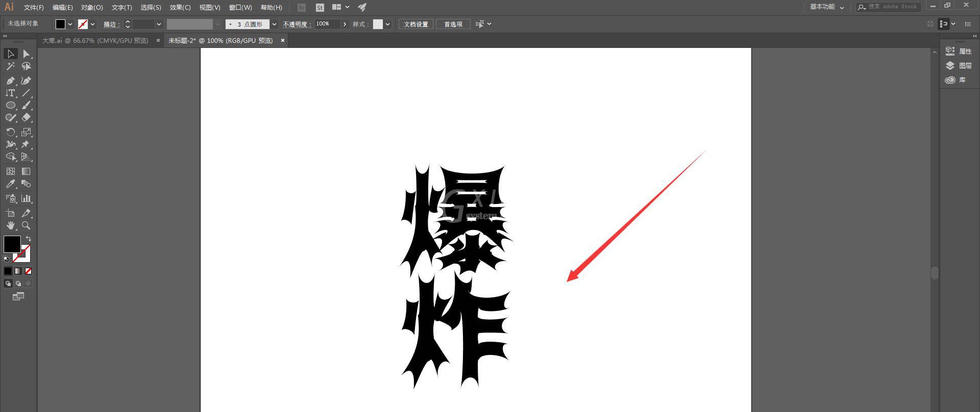980x412 pixels.
Task: Select the Direct Selection tool
Action: click(x=26, y=54)
